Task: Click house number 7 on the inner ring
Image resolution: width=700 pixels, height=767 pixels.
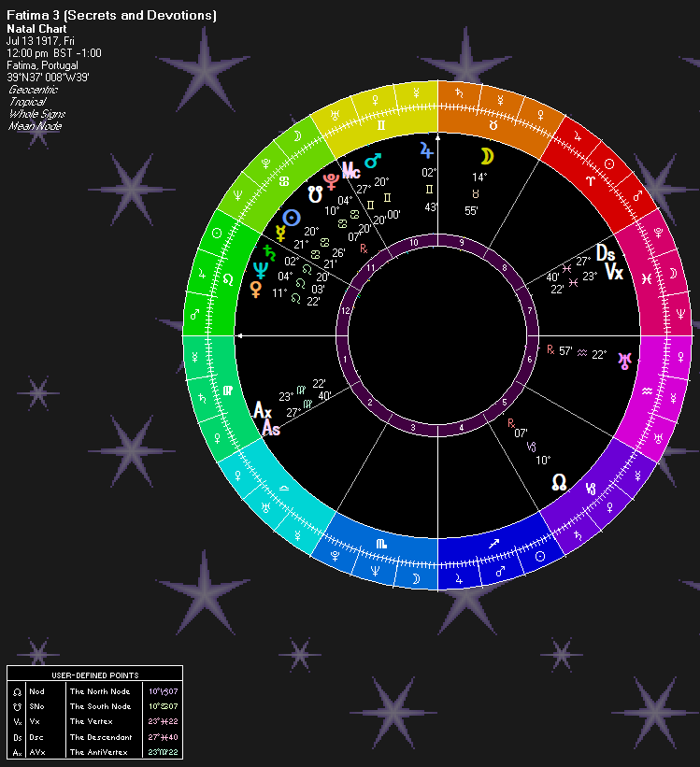Action: click(x=530, y=310)
